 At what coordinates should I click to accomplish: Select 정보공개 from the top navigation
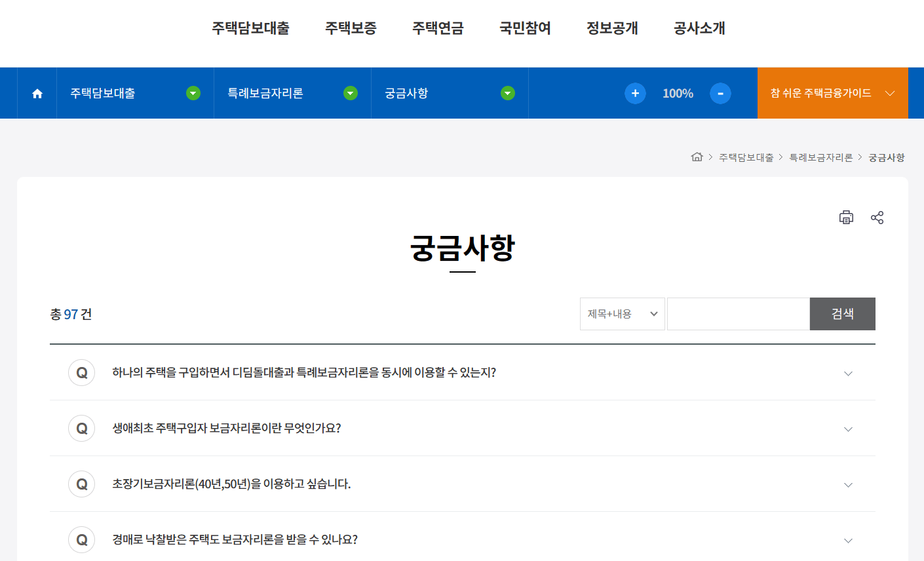[612, 28]
